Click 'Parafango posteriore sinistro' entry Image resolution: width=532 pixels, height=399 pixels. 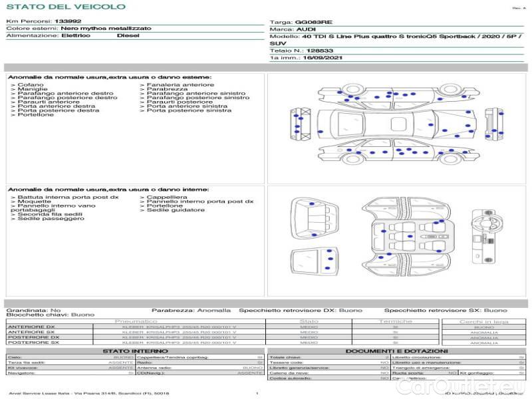point(198,97)
